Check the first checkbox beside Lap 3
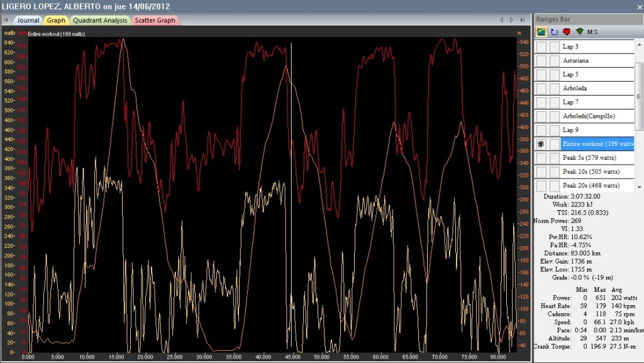This screenshot has width=644, height=363. click(541, 47)
